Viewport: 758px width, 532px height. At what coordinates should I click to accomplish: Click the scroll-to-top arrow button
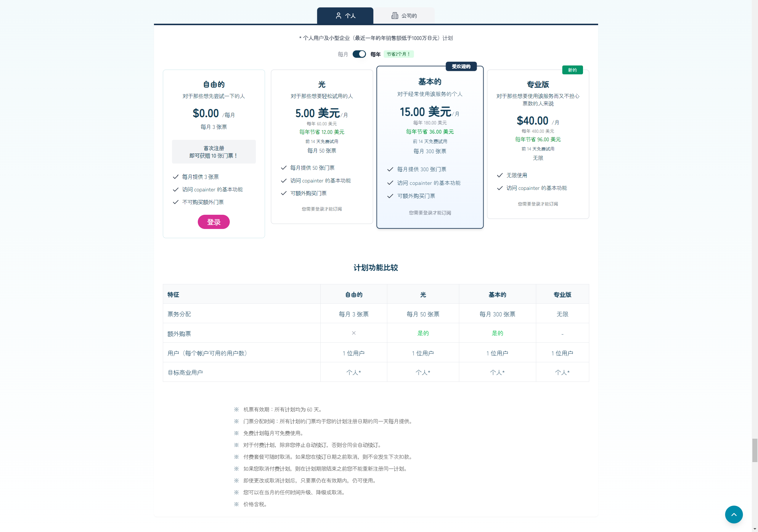point(734,514)
